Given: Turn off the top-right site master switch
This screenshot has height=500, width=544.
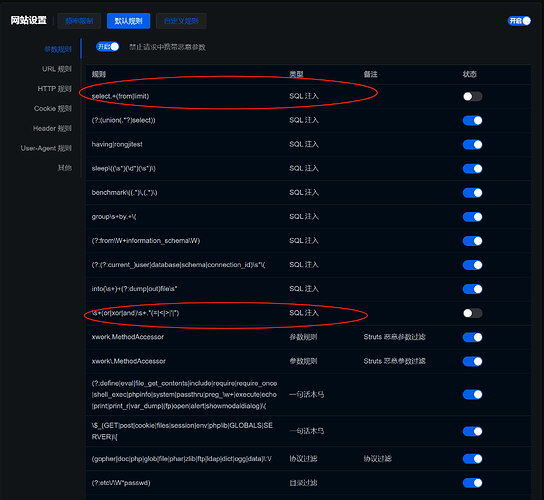Looking at the screenshot, I should (519, 21).
